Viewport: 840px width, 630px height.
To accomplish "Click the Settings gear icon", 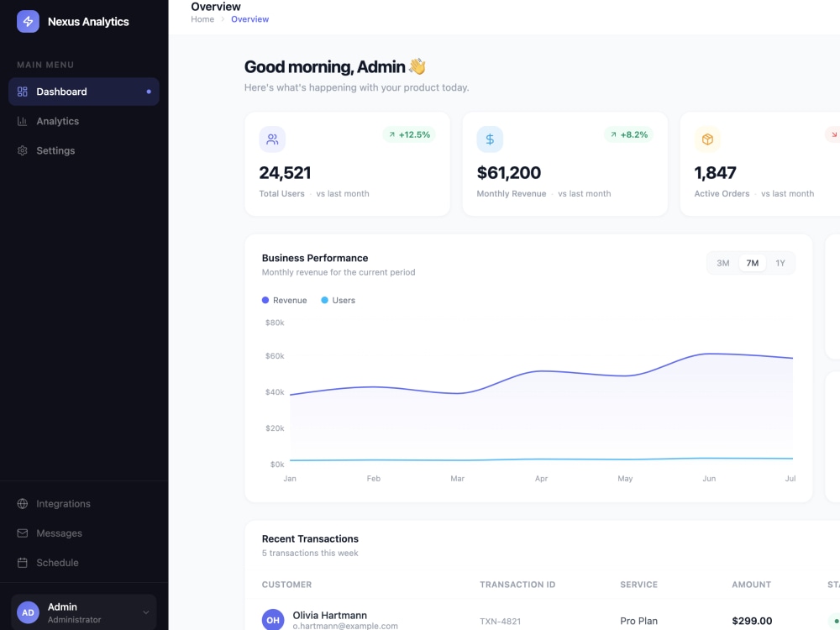I will coord(22,150).
